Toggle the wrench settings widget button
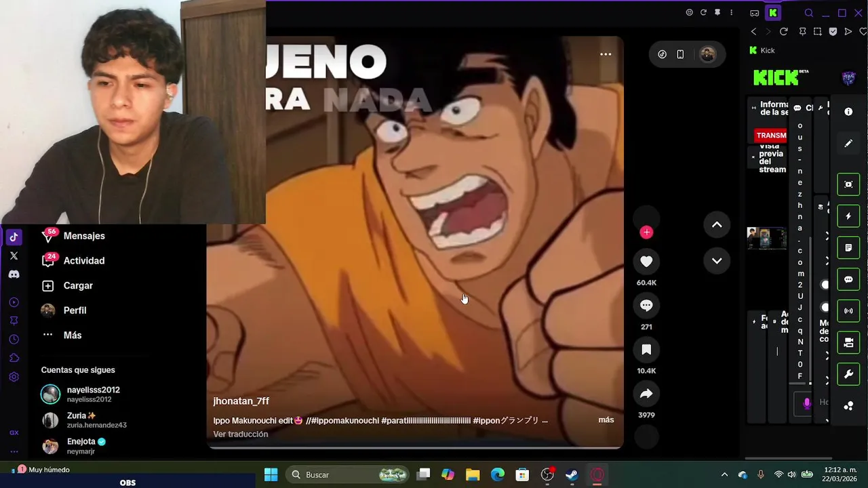Screen dimensions: 868x488 [848, 374]
